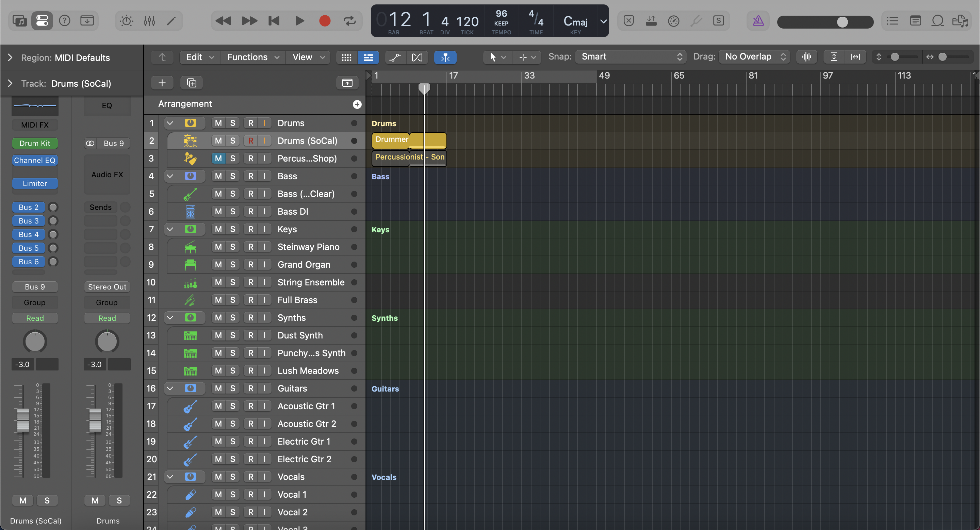Open the Cmaj key signature menu
This screenshot has height=530, width=980.
click(x=575, y=22)
